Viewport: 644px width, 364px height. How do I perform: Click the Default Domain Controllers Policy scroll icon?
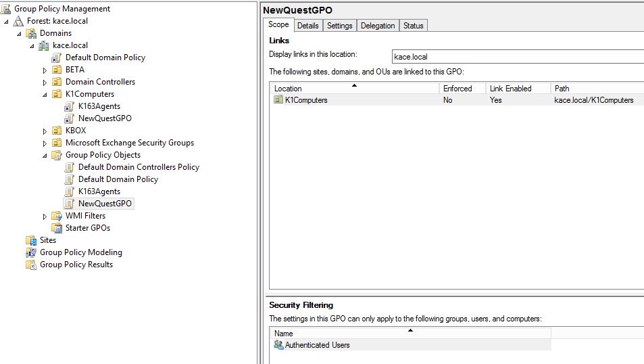click(x=70, y=167)
